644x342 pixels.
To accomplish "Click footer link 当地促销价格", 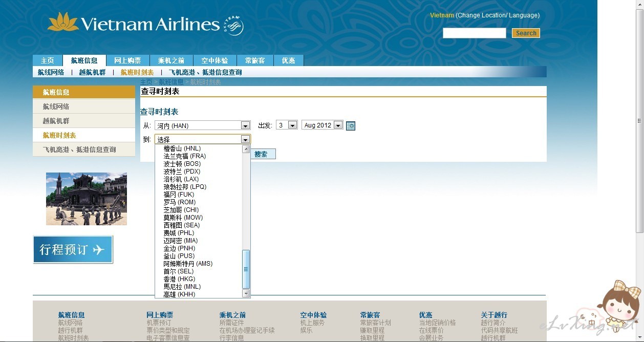I will (437, 323).
